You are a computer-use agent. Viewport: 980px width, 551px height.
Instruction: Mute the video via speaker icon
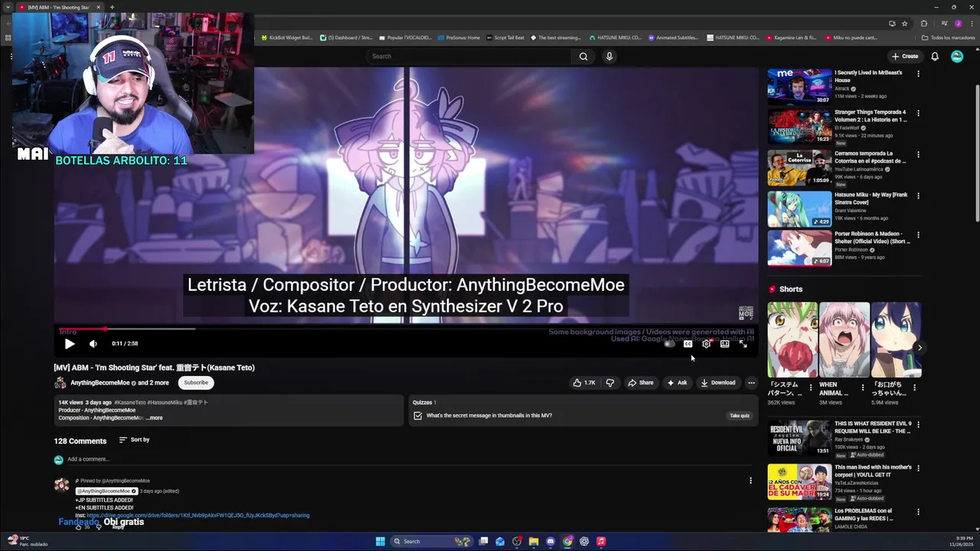click(x=93, y=344)
